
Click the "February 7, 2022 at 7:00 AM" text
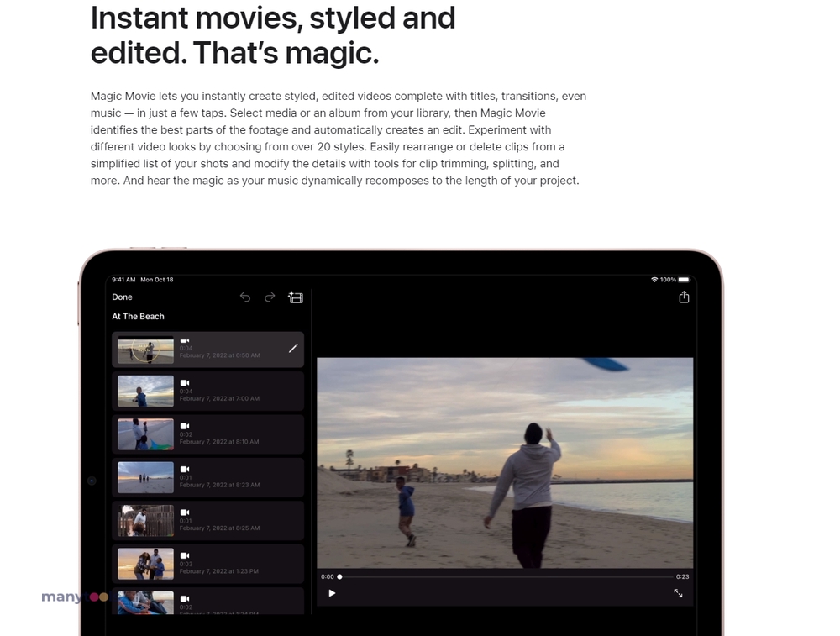coord(219,398)
